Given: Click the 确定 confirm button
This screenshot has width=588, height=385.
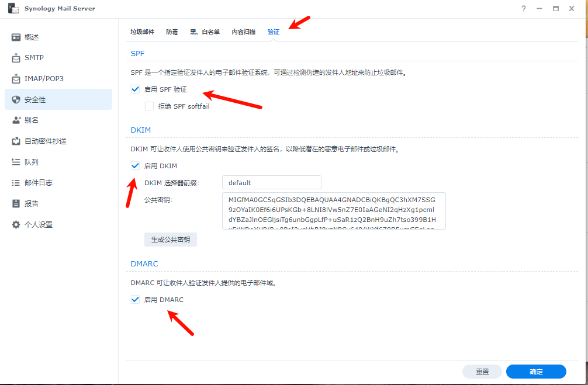Looking at the screenshot, I should [x=536, y=372].
